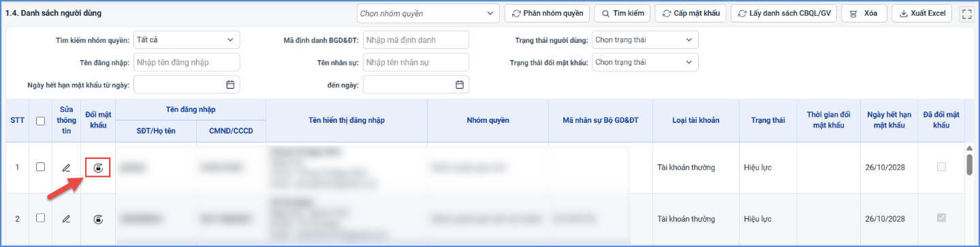Open 'Tìm kiếm nhóm quyền' dropdown showing Tất cả
This screenshot has width=980, height=247.
coord(187,40)
